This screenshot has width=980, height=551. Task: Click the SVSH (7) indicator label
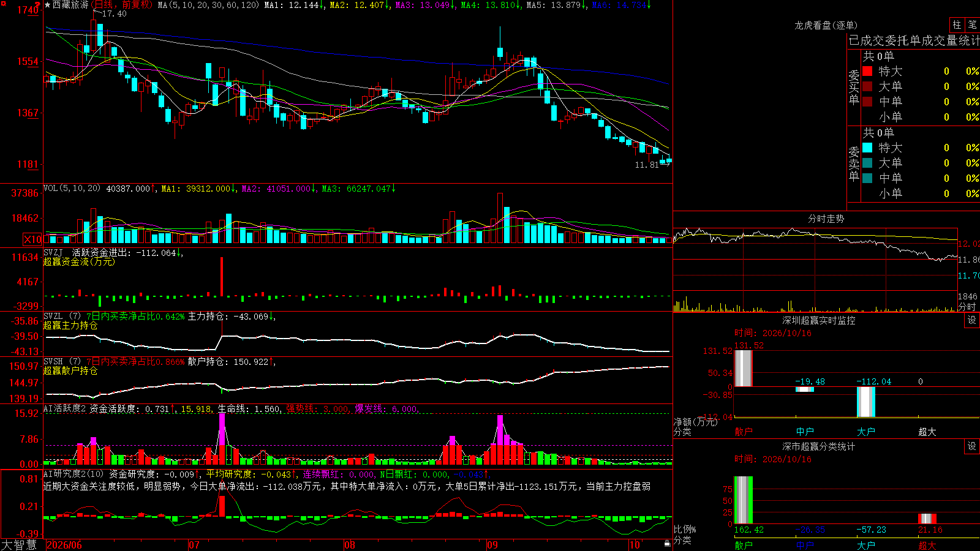[62, 362]
